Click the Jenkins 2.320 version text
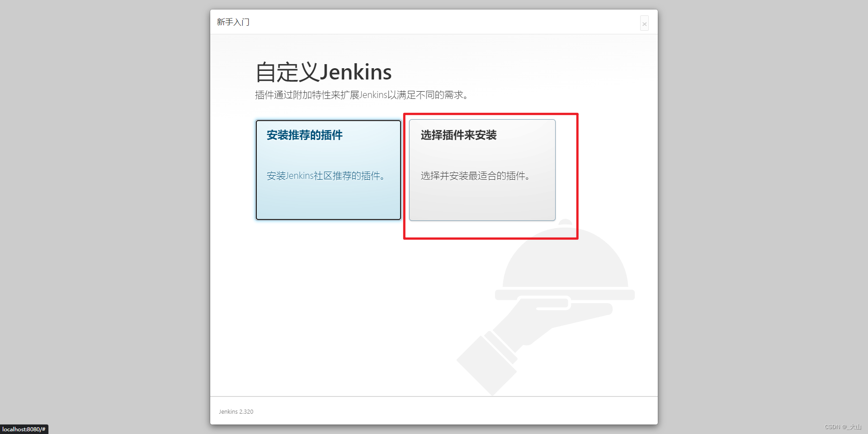This screenshot has width=868, height=434. 236,411
